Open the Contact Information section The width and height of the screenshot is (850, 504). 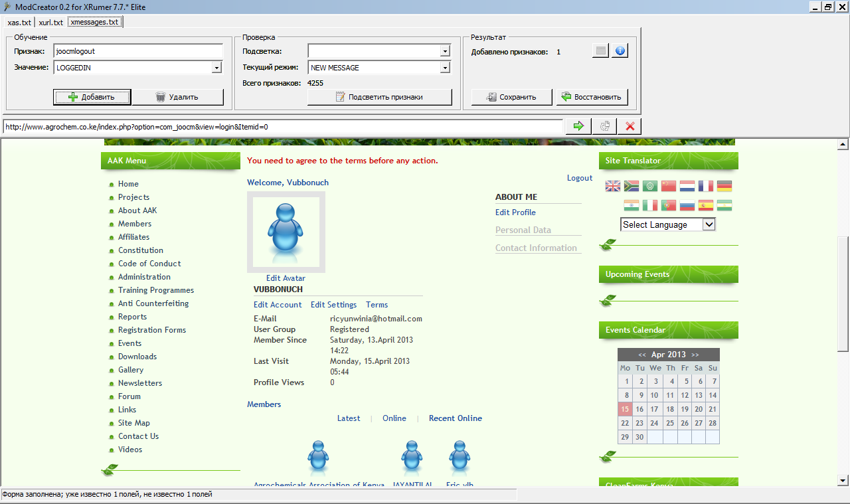click(x=536, y=248)
